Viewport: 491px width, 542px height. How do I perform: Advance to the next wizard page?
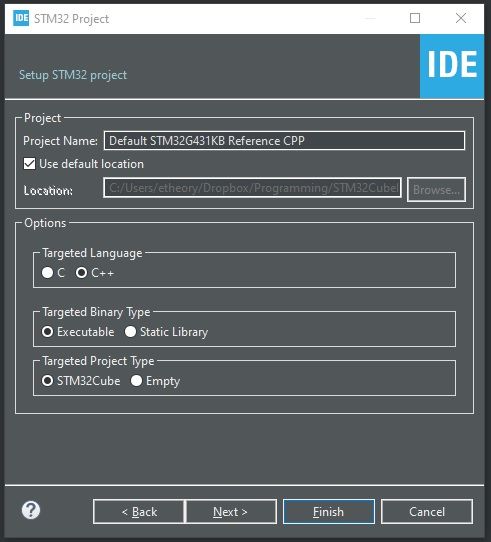[x=231, y=512]
